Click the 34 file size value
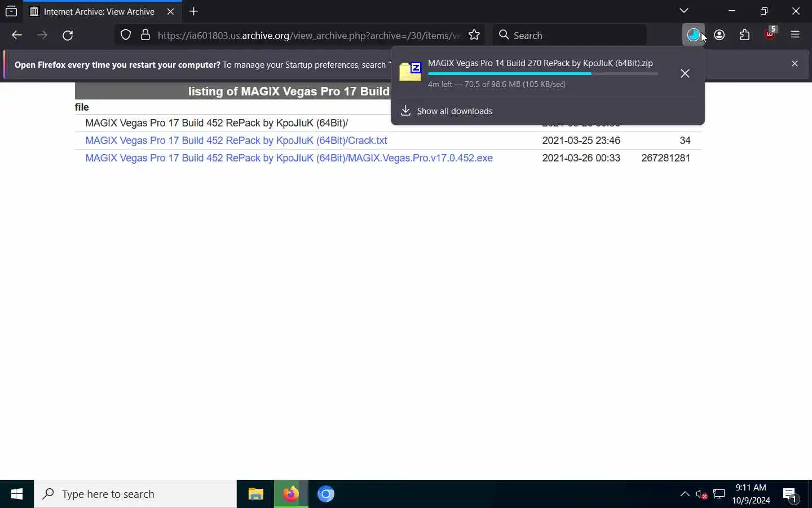 685,141
